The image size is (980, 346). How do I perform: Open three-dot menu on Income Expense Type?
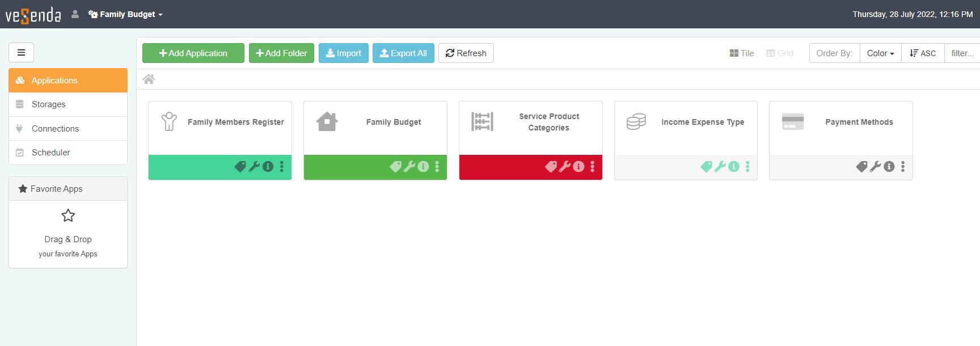click(x=747, y=167)
